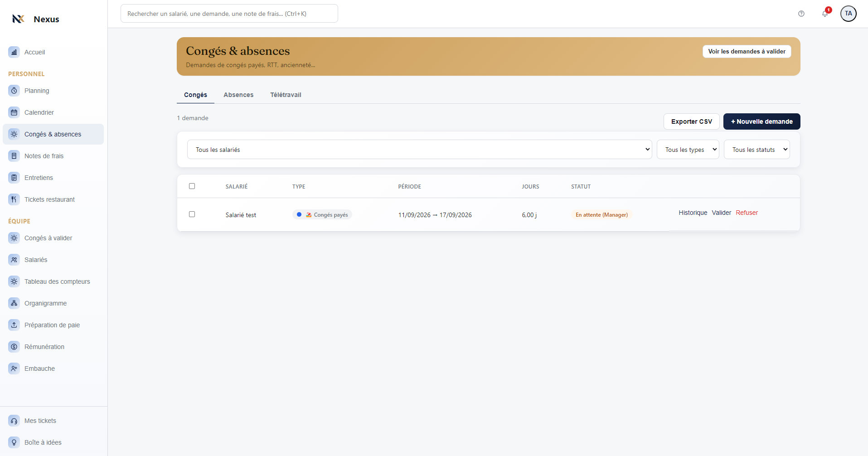Click Valider on the Salarié test request
The image size is (868, 456).
[722, 213]
